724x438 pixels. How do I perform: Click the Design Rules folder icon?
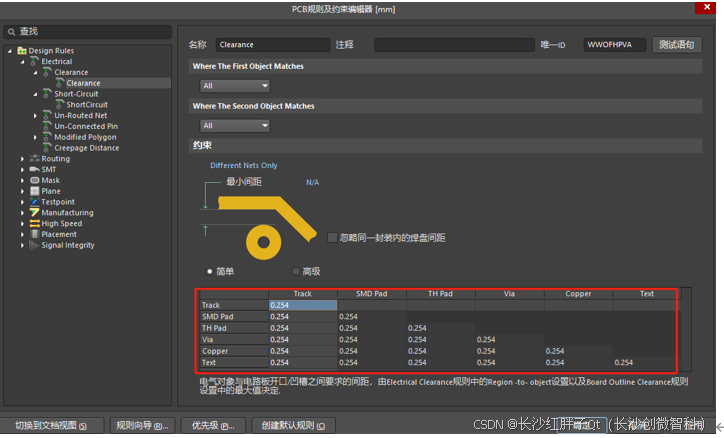point(22,50)
